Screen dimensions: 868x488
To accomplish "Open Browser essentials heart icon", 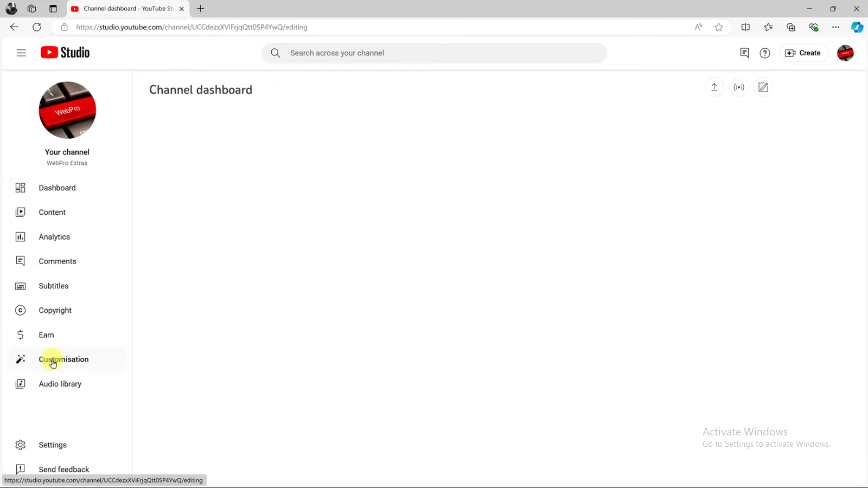I will tap(813, 27).
